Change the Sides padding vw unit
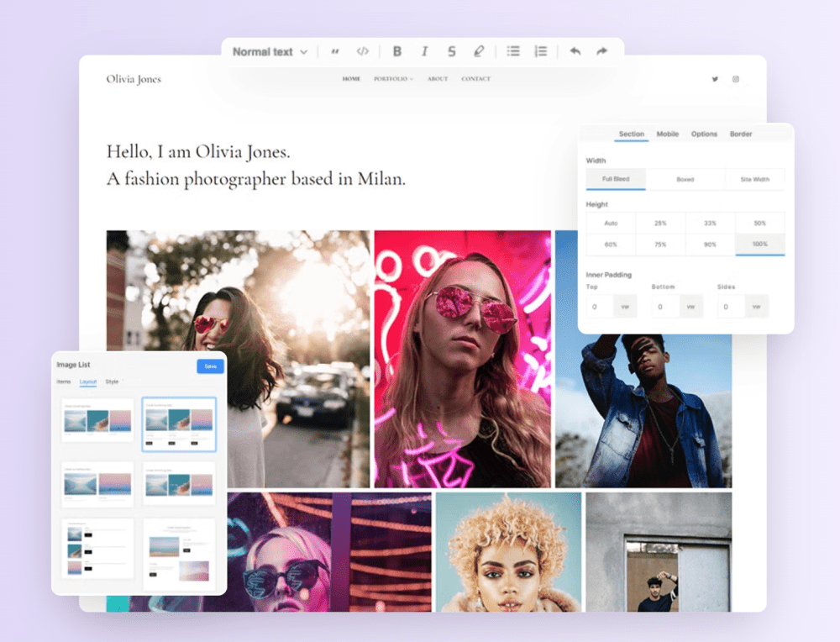This screenshot has width=840, height=642. [x=757, y=307]
